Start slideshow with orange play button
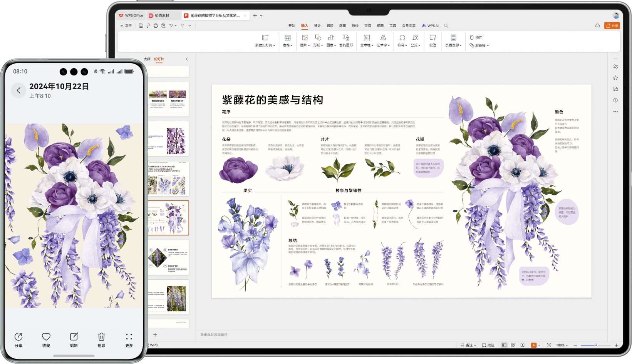The image size is (632, 364). (533, 345)
